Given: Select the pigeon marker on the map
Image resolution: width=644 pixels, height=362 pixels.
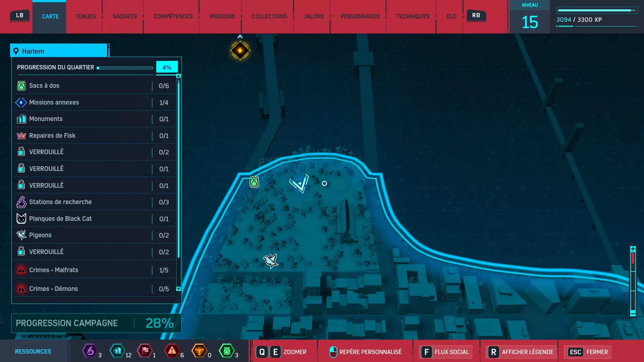Looking at the screenshot, I should 270,261.
